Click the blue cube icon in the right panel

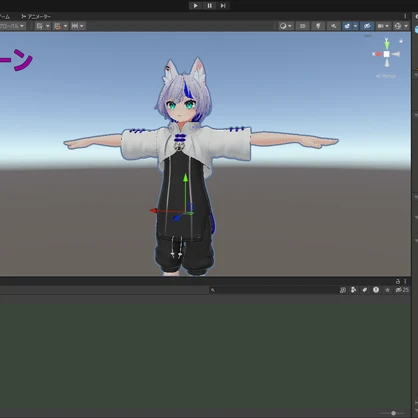pyautogui.click(x=416, y=29)
